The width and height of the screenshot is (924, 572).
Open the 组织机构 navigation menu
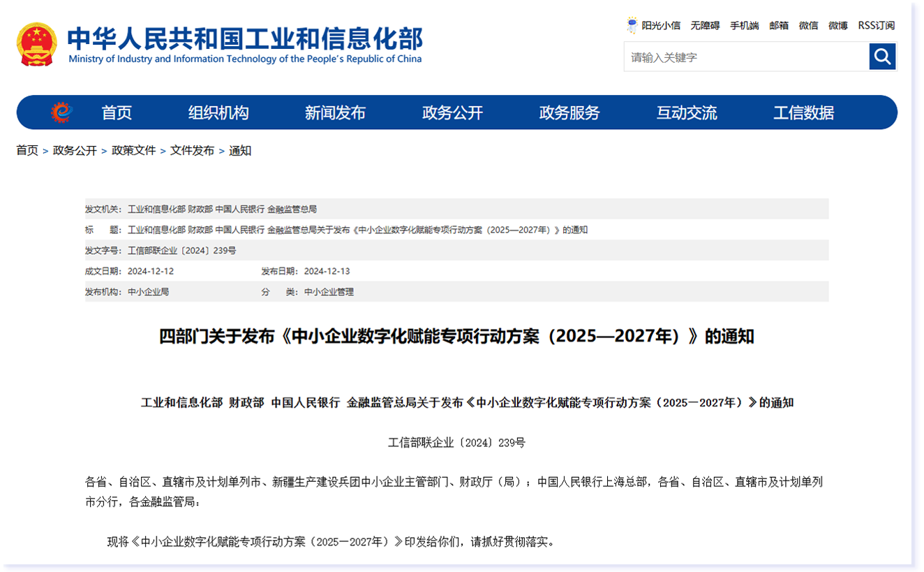[218, 112]
